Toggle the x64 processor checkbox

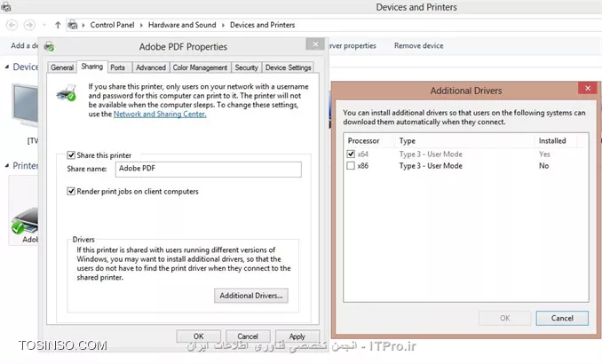(x=351, y=154)
